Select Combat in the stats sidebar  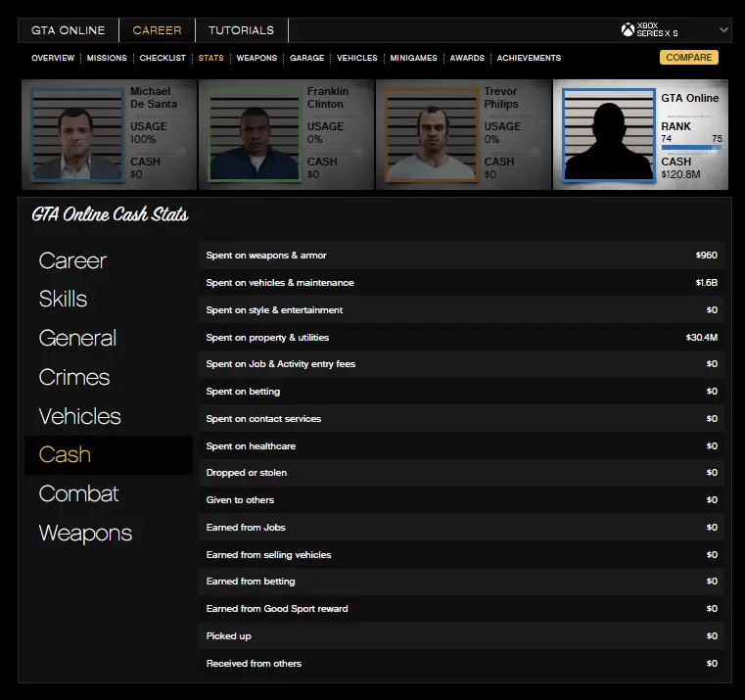78,493
